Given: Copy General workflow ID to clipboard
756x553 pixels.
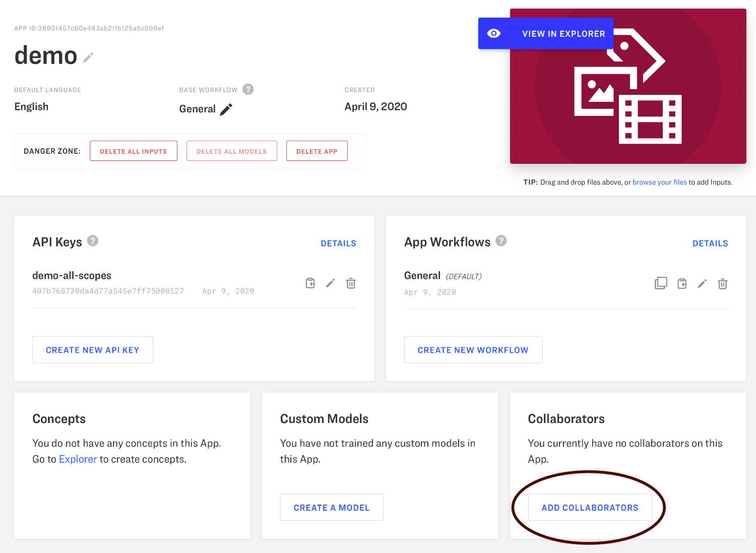Looking at the screenshot, I should point(682,284).
